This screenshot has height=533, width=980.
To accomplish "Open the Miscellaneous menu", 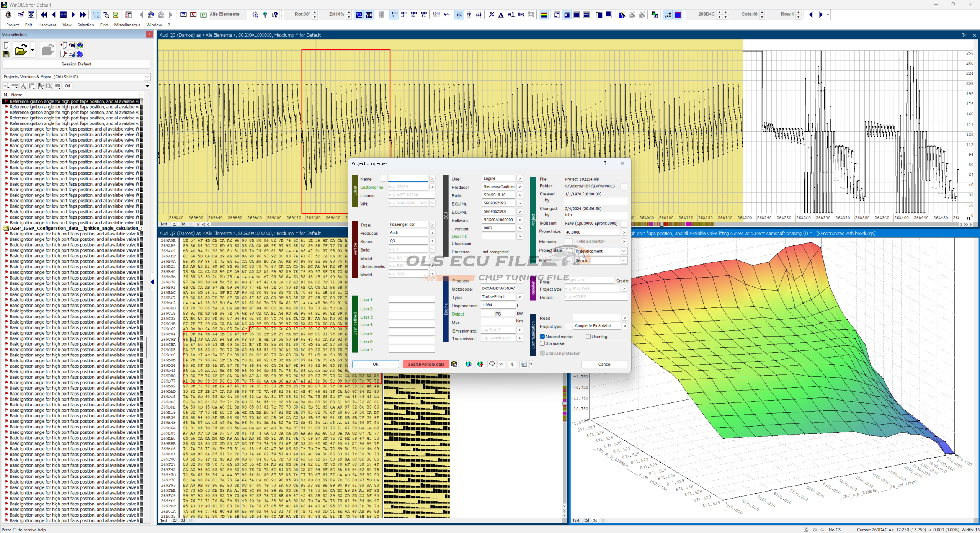I will coord(127,25).
